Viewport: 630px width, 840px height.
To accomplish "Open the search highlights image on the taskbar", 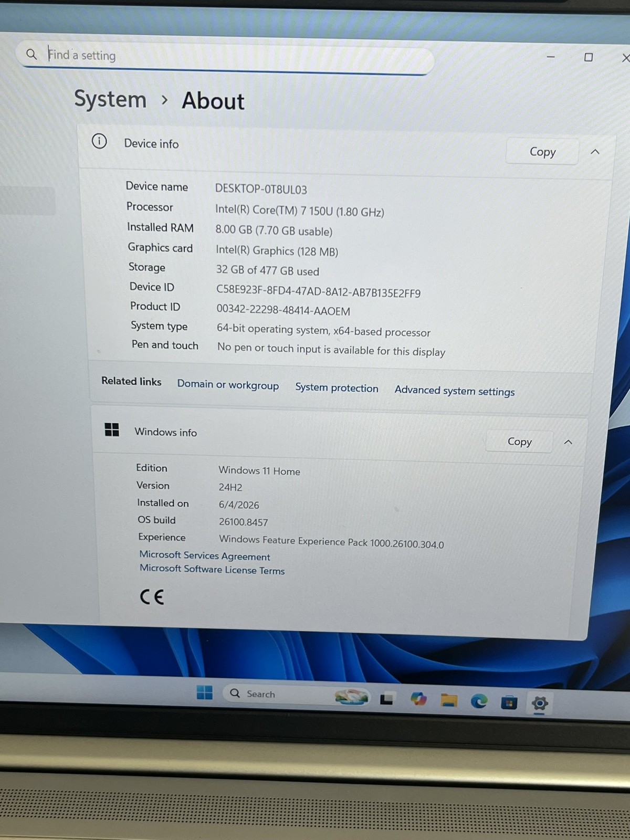I will 352,697.
